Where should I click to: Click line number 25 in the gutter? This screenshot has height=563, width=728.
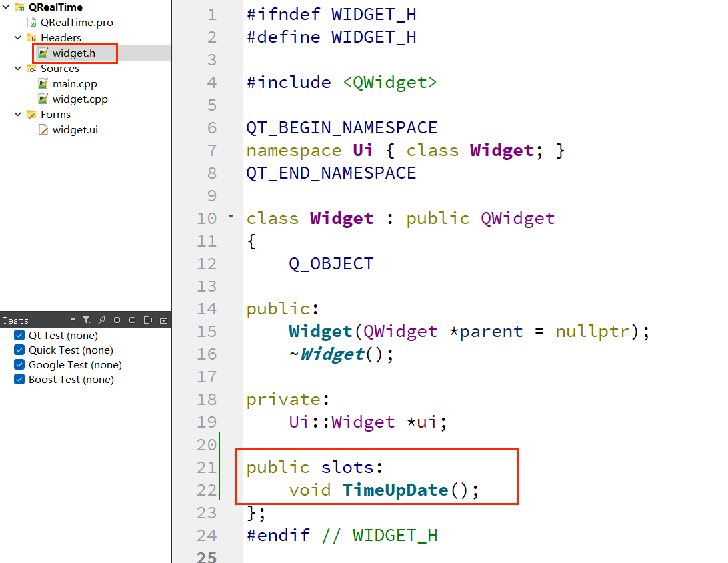coord(207,556)
